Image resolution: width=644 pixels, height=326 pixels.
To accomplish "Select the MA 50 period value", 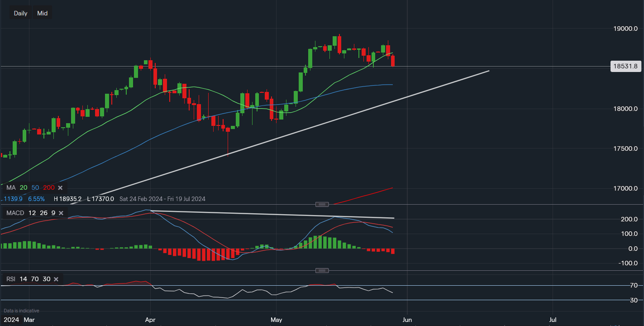I will tap(35, 187).
